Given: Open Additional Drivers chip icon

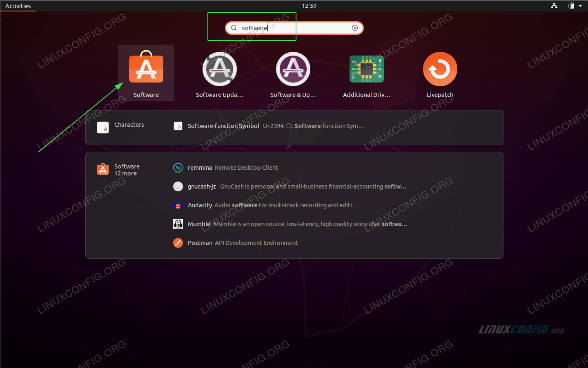Looking at the screenshot, I should click(367, 69).
